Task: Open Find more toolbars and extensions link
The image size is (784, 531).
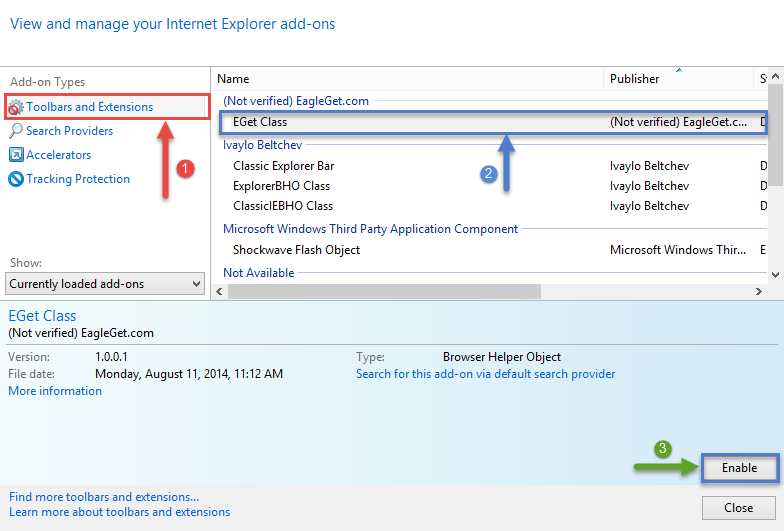Action: click(x=104, y=497)
